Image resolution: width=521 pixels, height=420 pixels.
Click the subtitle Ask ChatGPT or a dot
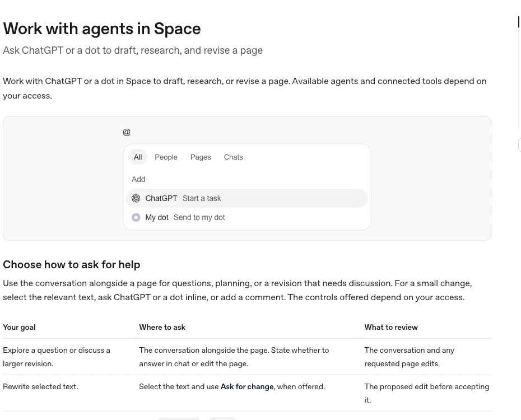click(x=133, y=50)
